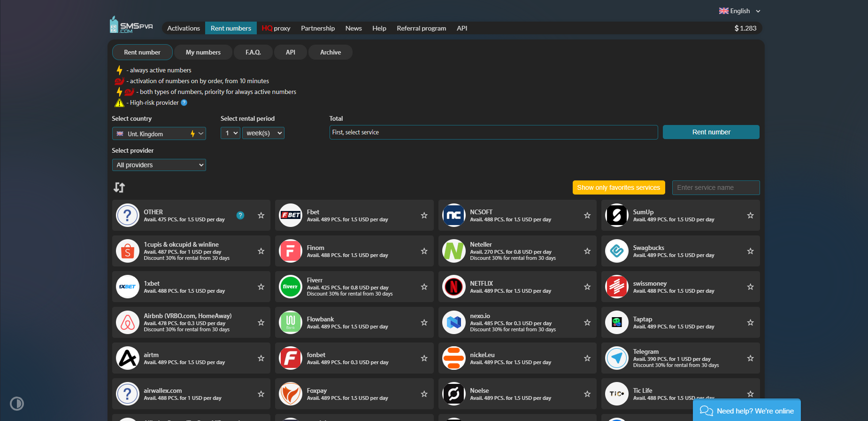
Task: Open the Activations menu
Action: coord(184,28)
